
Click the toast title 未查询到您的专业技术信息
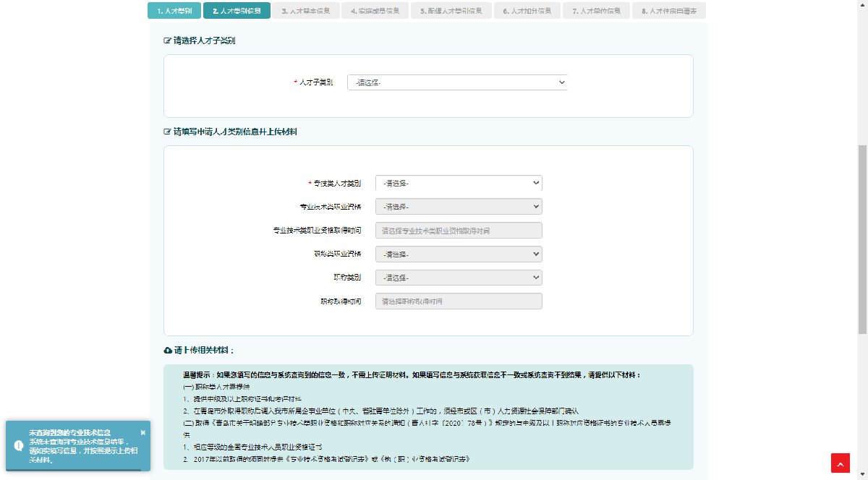coord(69,432)
